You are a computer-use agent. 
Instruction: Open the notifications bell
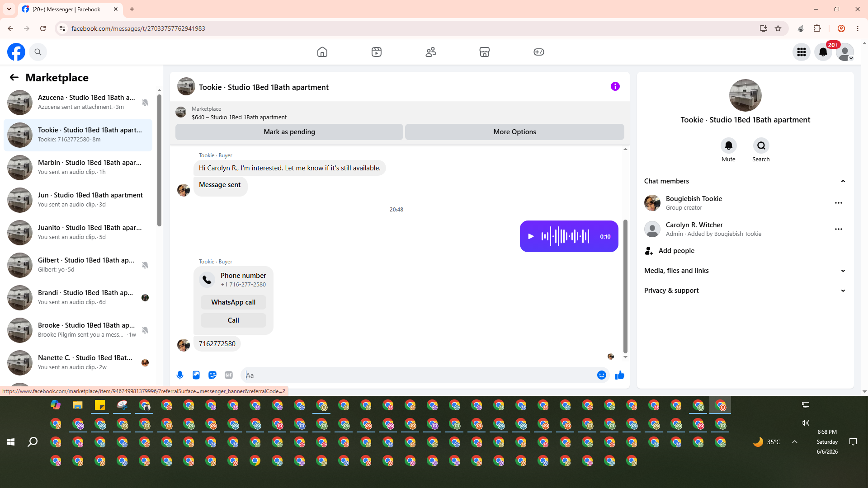823,52
